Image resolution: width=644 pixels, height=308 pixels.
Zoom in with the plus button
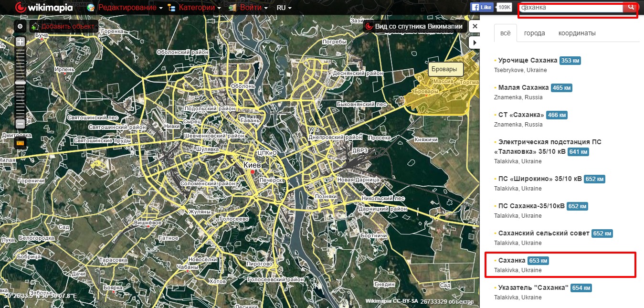[20, 42]
